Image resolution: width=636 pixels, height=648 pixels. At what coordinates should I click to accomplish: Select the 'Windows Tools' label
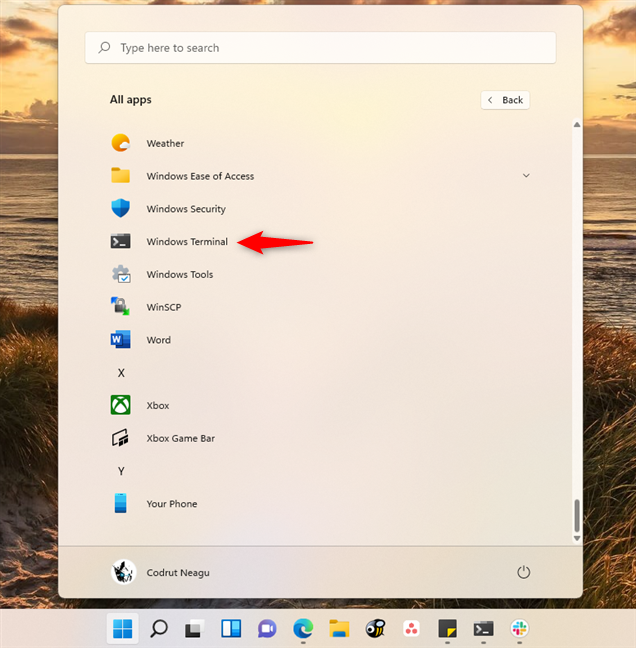coord(180,274)
